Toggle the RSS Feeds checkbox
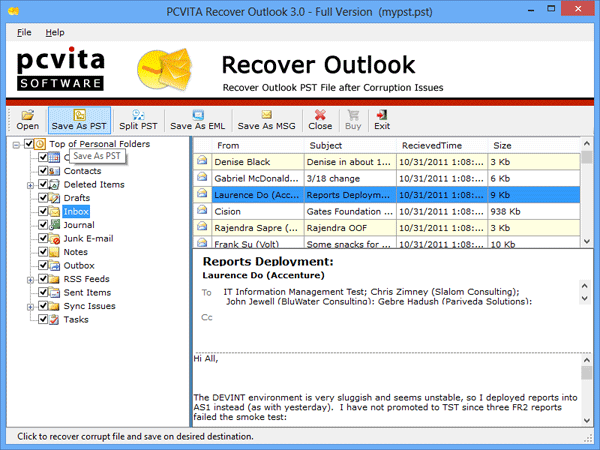 point(43,278)
